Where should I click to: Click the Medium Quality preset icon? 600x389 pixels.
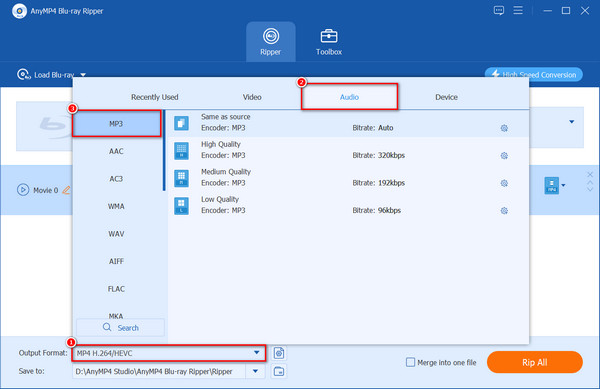[x=181, y=178]
